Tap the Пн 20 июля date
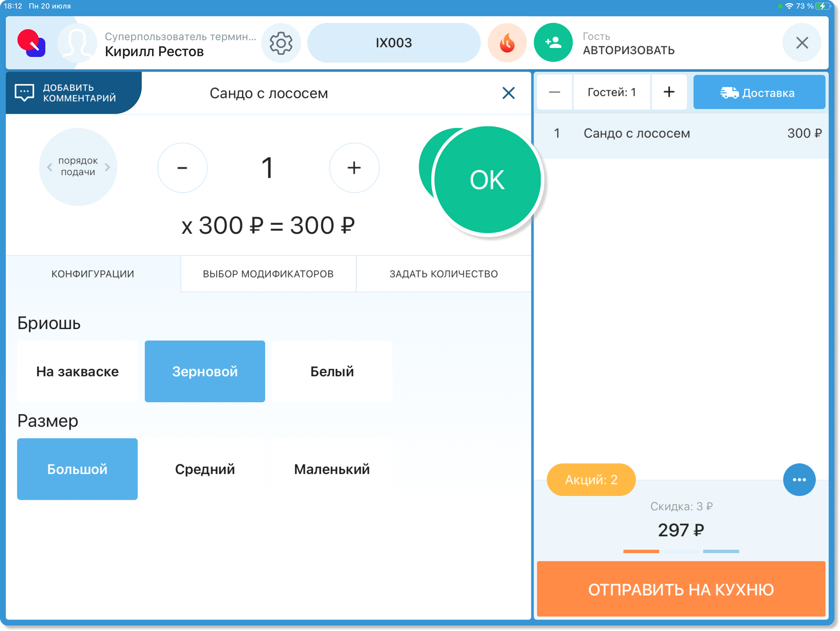The width and height of the screenshot is (840, 631). [50, 6]
